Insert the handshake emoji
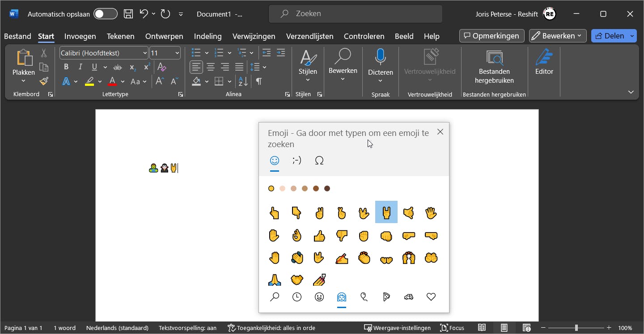The height and width of the screenshot is (334, 644). tap(297, 280)
